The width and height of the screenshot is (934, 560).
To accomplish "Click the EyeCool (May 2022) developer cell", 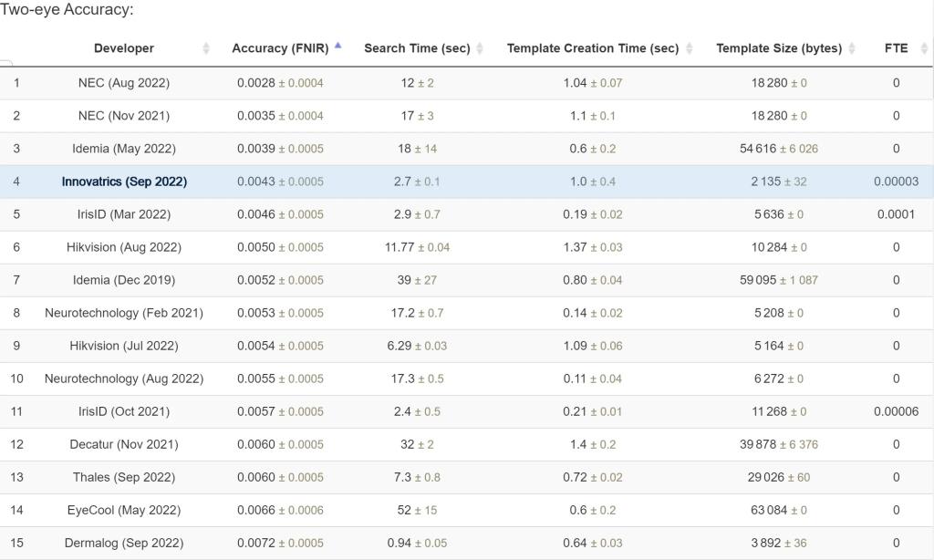I will pyautogui.click(x=124, y=510).
